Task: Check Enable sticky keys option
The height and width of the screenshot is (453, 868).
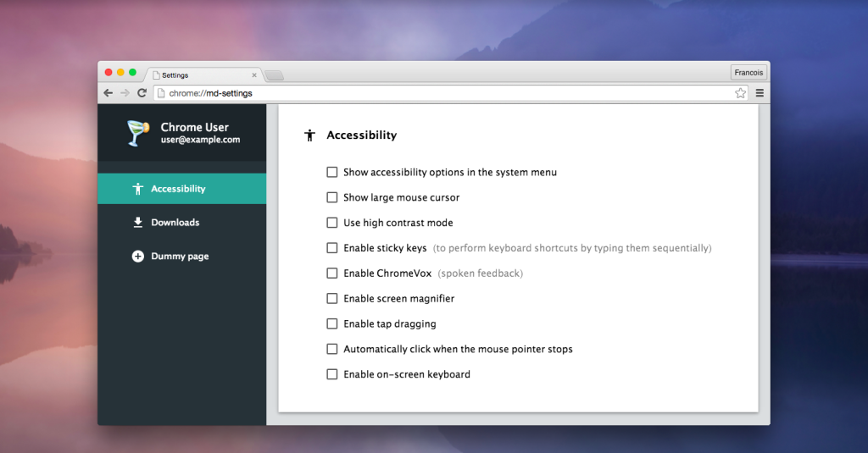Action: pos(332,248)
